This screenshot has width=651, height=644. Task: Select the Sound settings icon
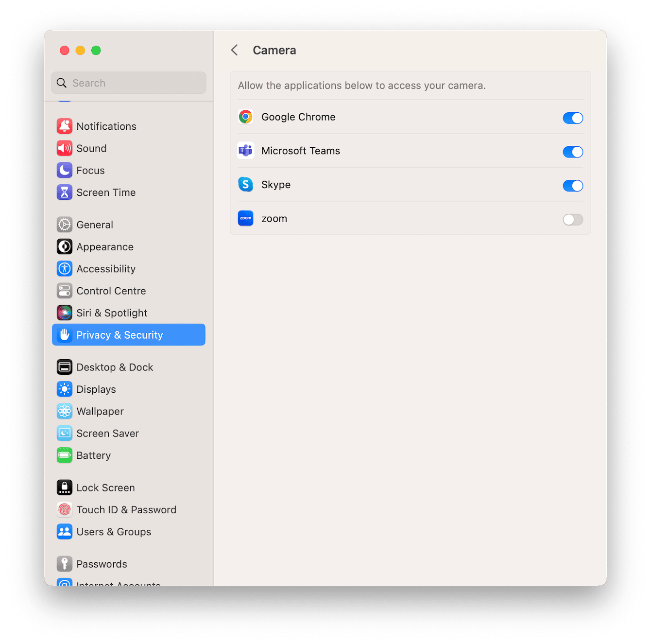tap(65, 148)
